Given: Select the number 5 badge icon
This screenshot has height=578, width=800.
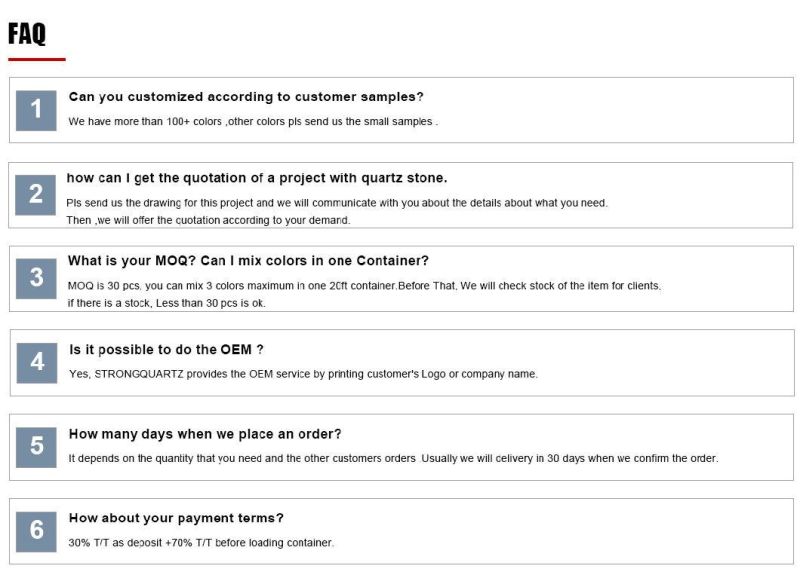Looking at the screenshot, I should tap(36, 447).
